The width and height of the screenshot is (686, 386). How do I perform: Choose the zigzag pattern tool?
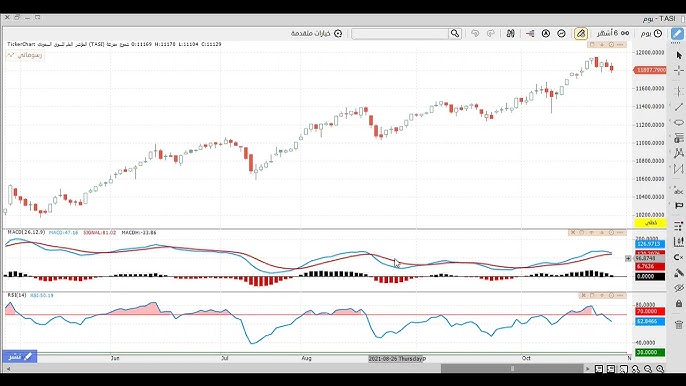[679, 168]
